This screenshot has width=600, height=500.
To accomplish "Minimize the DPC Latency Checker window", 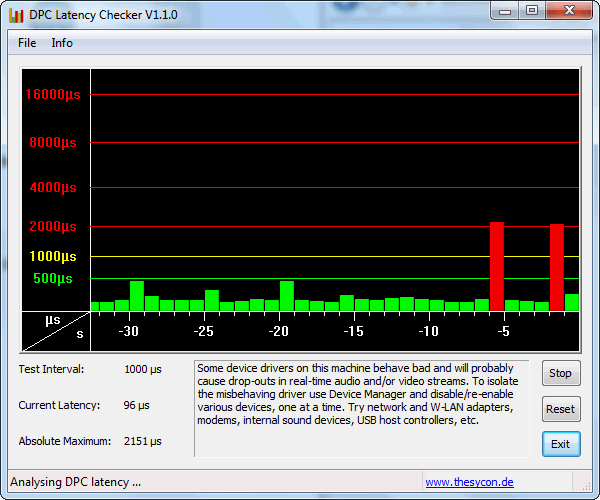I will point(505,11).
